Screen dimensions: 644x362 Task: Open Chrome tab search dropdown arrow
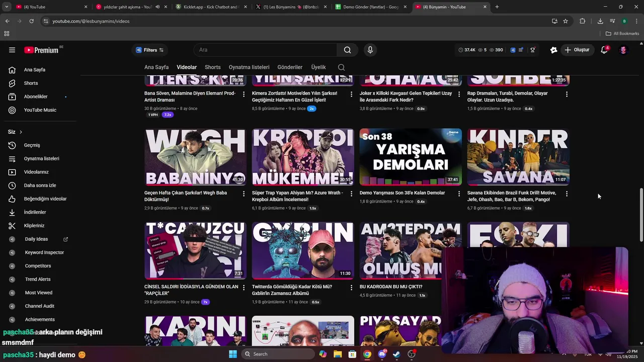pos(7,7)
